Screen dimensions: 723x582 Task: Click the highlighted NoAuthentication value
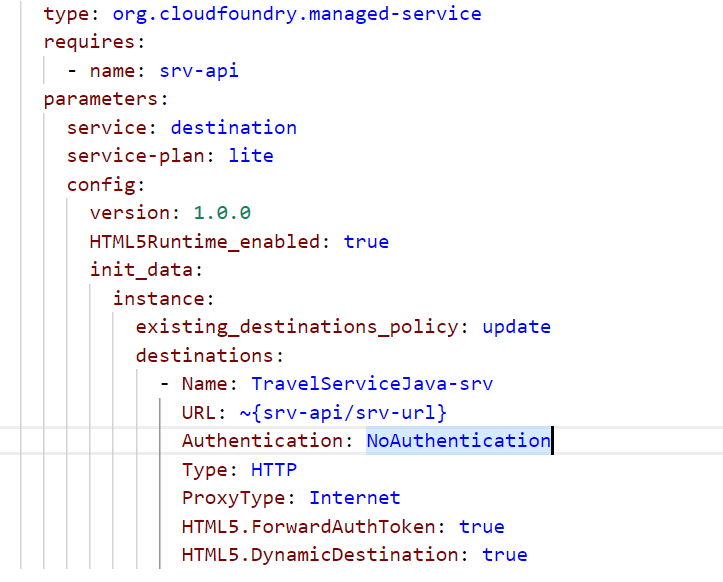[x=459, y=441]
